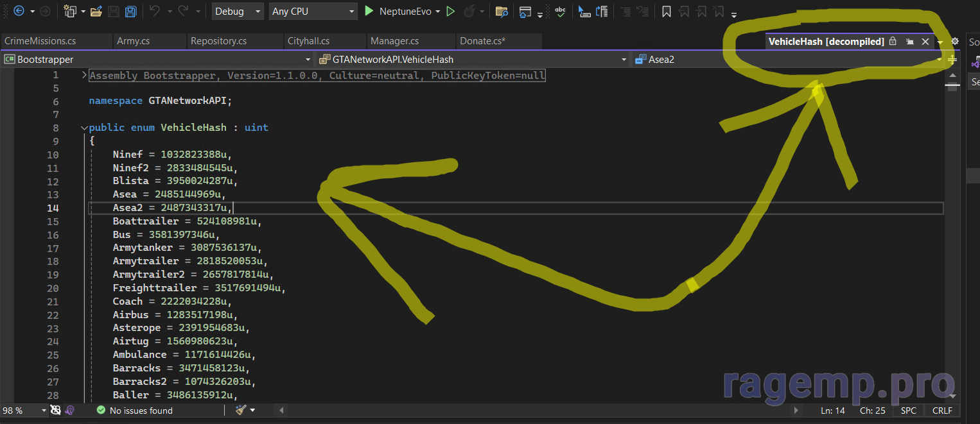Click the Navigate Forward arrow icon
The height and width of the screenshot is (424, 980).
(x=45, y=11)
